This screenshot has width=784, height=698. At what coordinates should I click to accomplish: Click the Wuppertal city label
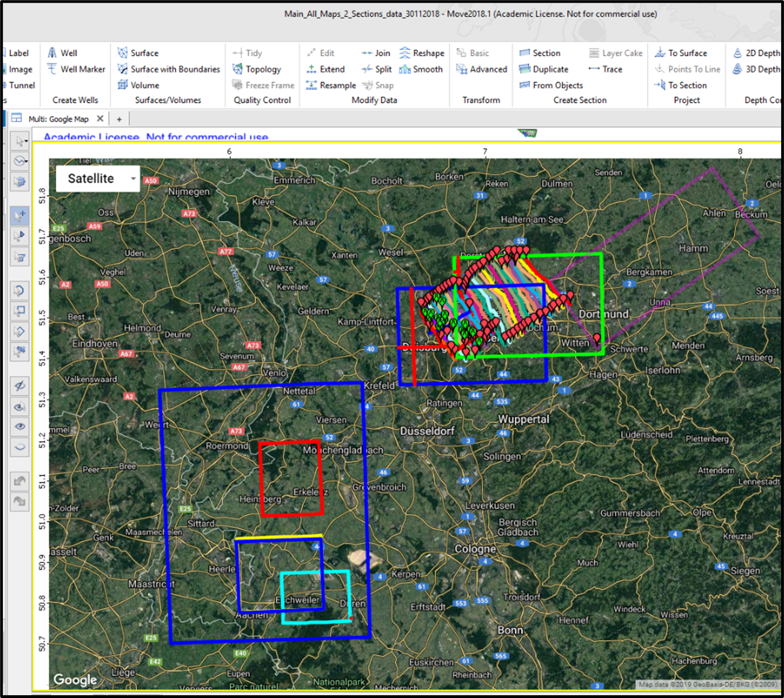tap(524, 419)
